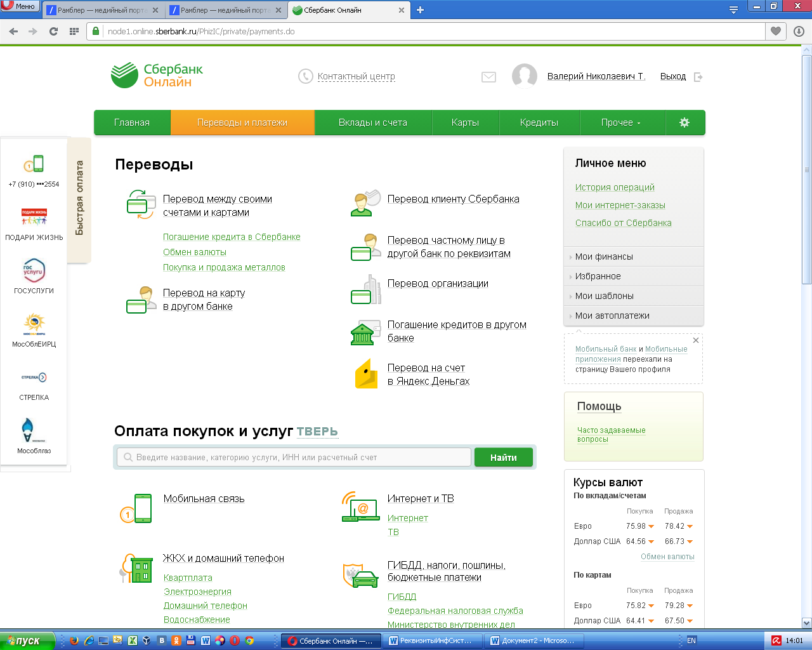Open Погашение кредита в Сбербанке link
Screen dimensions: 812x650
(232, 237)
